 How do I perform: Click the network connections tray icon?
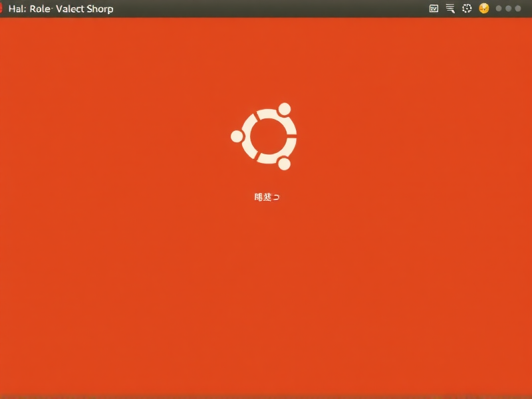coord(450,9)
